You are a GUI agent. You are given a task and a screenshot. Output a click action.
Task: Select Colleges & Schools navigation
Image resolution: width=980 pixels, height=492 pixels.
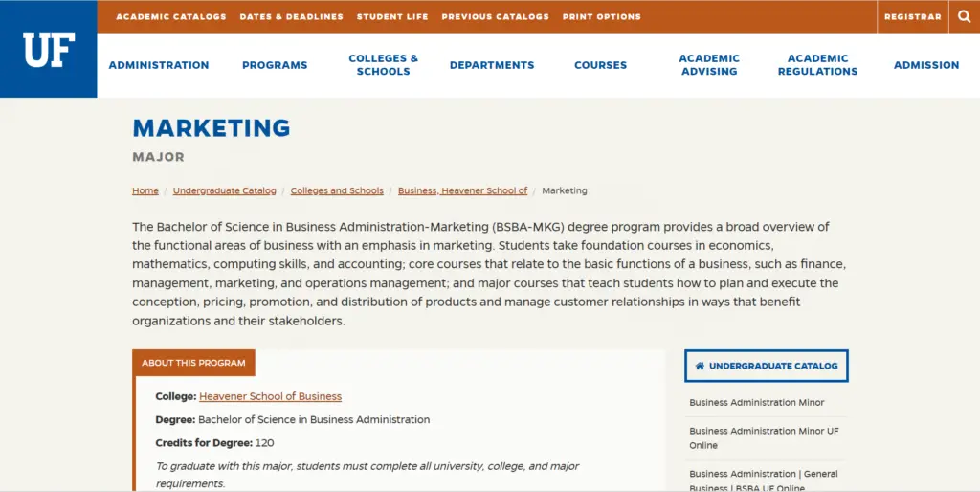pos(383,65)
